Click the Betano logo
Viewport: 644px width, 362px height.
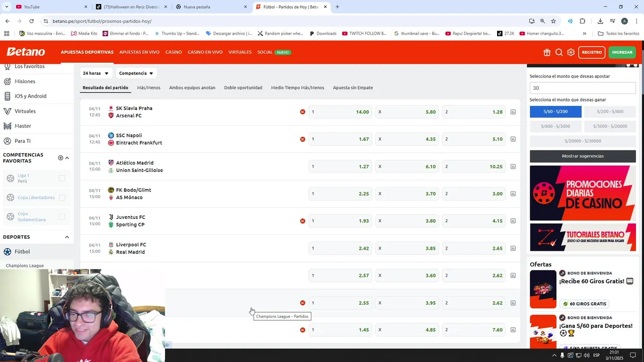pos(26,52)
